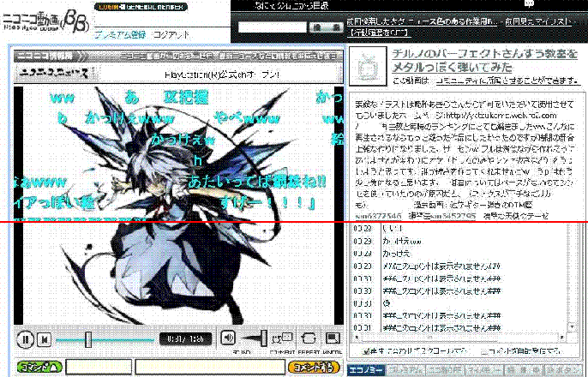Turn off action history link
Image resolution: width=588 pixels, height=377 pixels.
tap(378, 33)
